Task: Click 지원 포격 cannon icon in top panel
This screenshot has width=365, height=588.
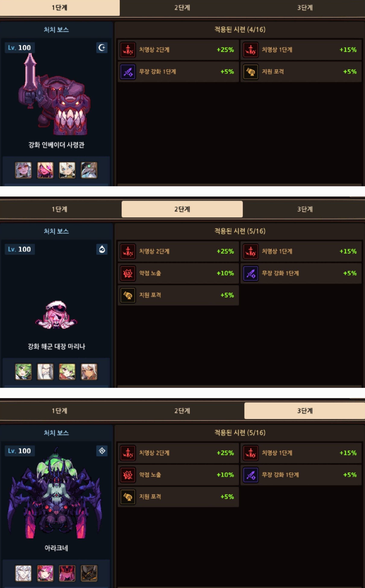Action: 251,72
